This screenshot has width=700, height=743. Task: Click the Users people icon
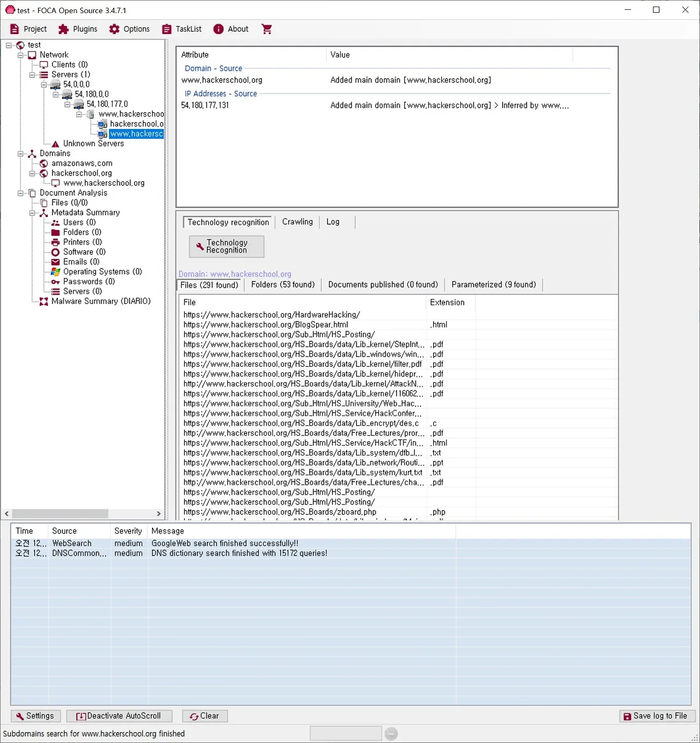click(x=55, y=223)
